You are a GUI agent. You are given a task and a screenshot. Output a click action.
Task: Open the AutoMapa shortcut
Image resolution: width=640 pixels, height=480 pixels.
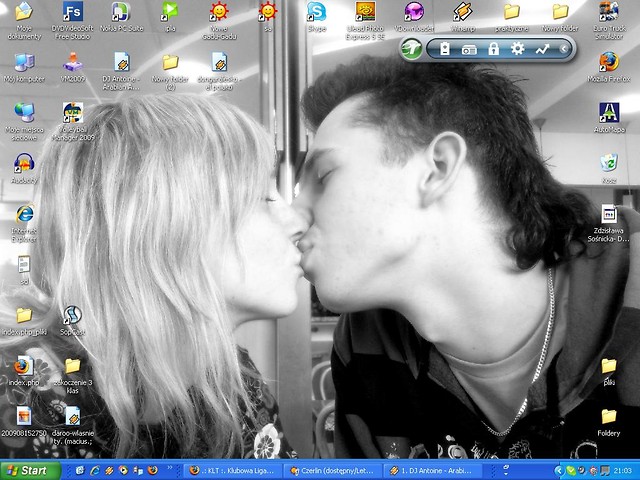pyautogui.click(x=609, y=118)
